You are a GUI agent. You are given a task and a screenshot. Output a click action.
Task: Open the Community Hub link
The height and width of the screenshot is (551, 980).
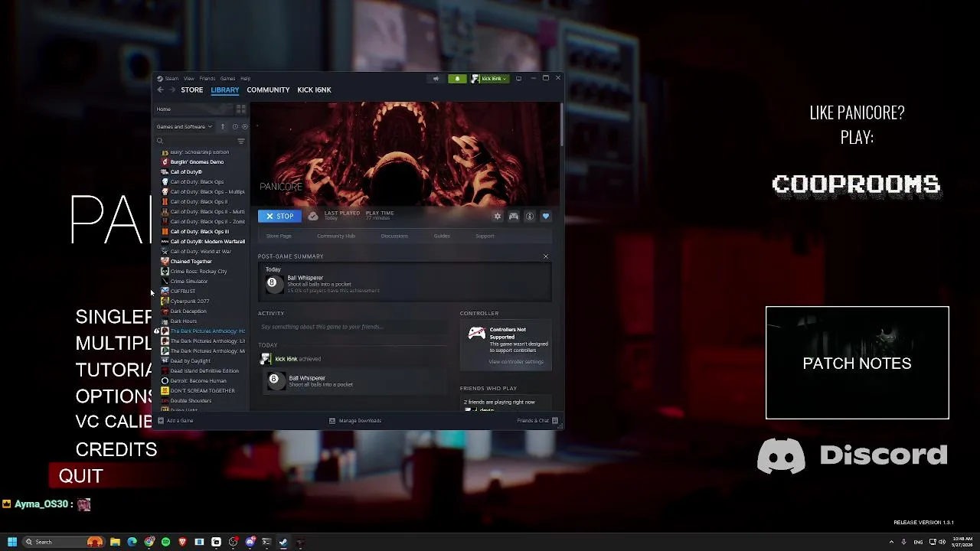click(336, 236)
